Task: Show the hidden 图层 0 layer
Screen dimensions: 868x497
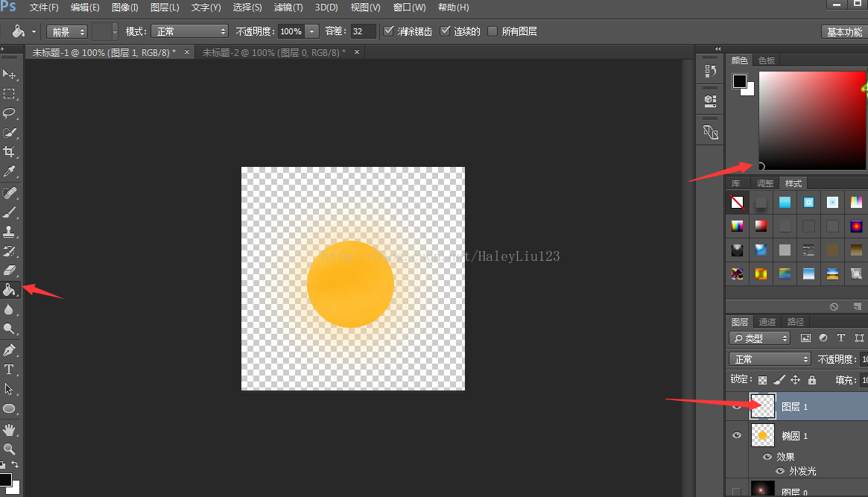Action: click(736, 492)
